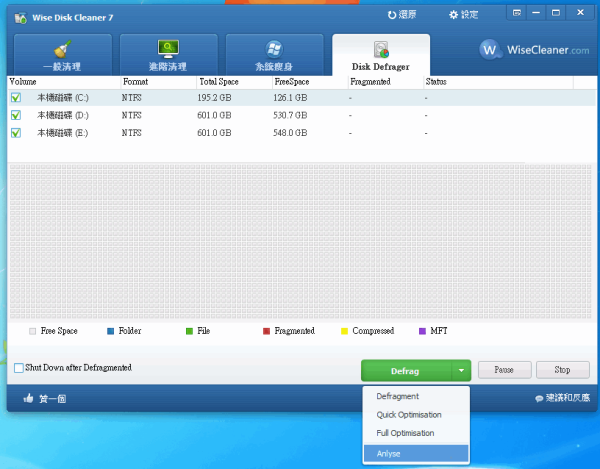Select the Disk Defrager tab icon
The height and width of the screenshot is (469, 600).
click(x=381, y=50)
